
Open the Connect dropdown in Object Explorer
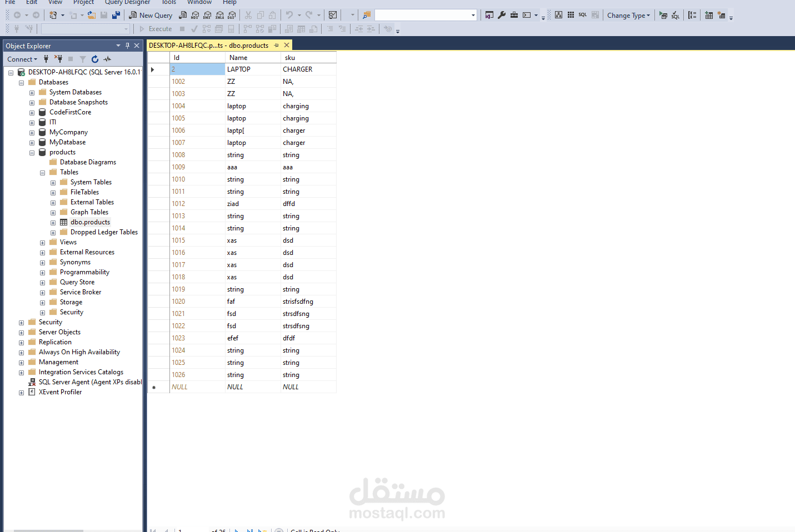coord(22,59)
